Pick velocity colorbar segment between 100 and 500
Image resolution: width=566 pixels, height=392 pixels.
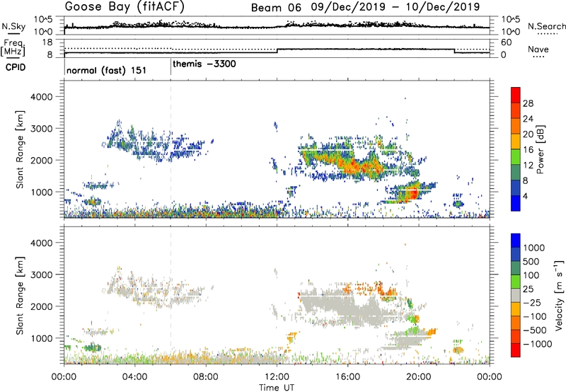click(516, 268)
